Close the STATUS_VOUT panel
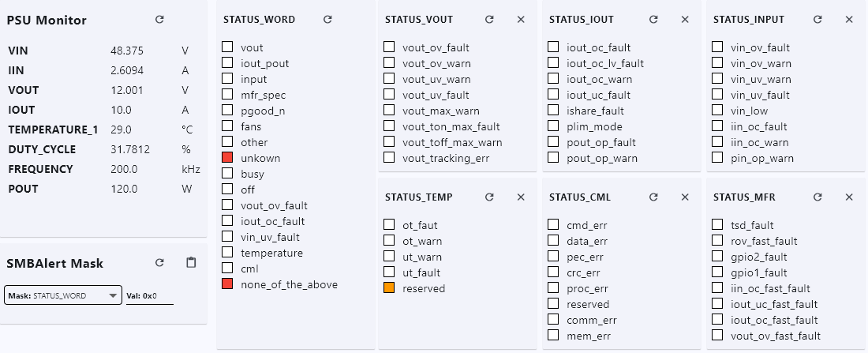868x353 pixels. click(521, 19)
